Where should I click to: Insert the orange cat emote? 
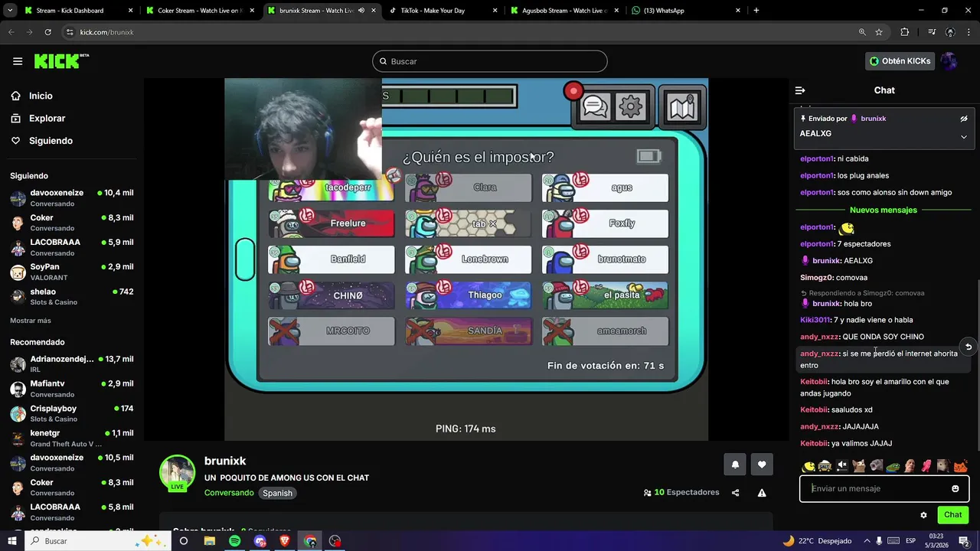[x=960, y=465]
